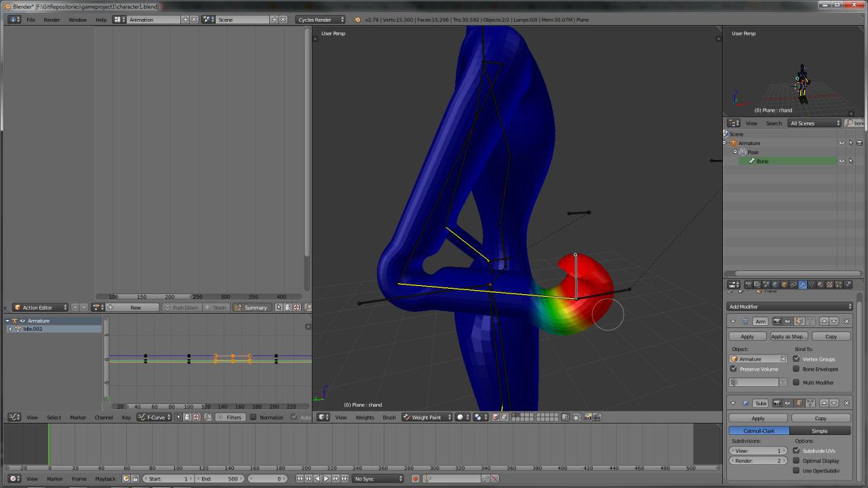Collapse the Armature channel in dope sheet
The height and width of the screenshot is (488, 868).
(x=7, y=321)
